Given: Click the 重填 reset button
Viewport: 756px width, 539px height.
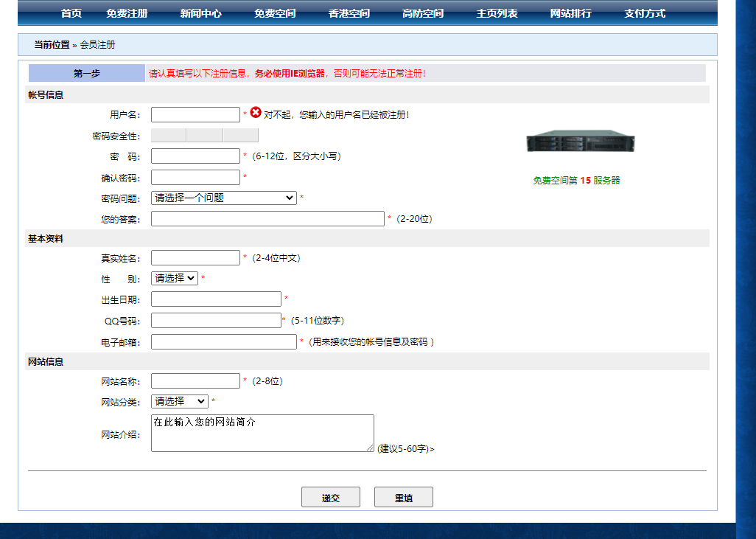Looking at the screenshot, I should pos(403,496).
